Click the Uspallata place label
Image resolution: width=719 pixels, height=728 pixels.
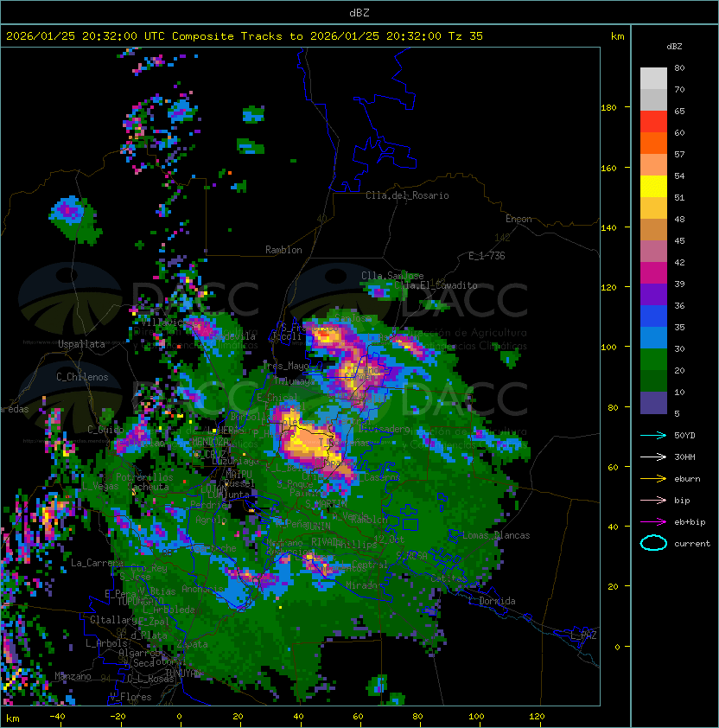81,344
